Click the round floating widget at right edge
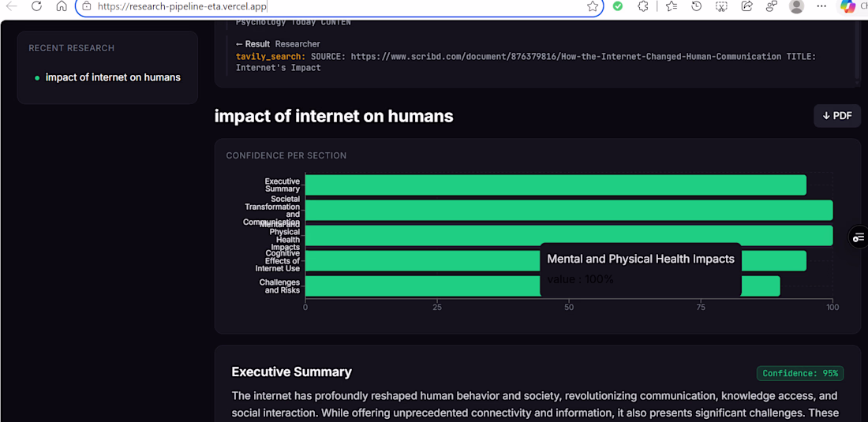Image resolution: width=868 pixels, height=422 pixels. 859,237
